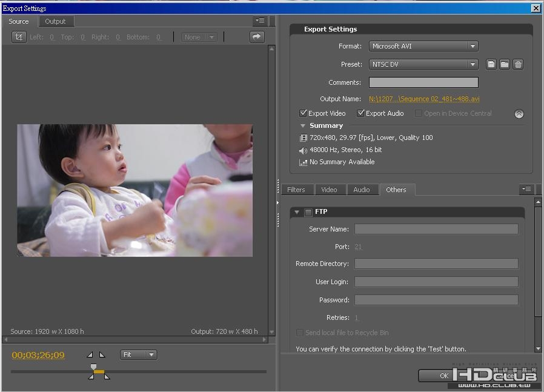
Task: Click the crop Left value
Action: pyautogui.click(x=51, y=37)
